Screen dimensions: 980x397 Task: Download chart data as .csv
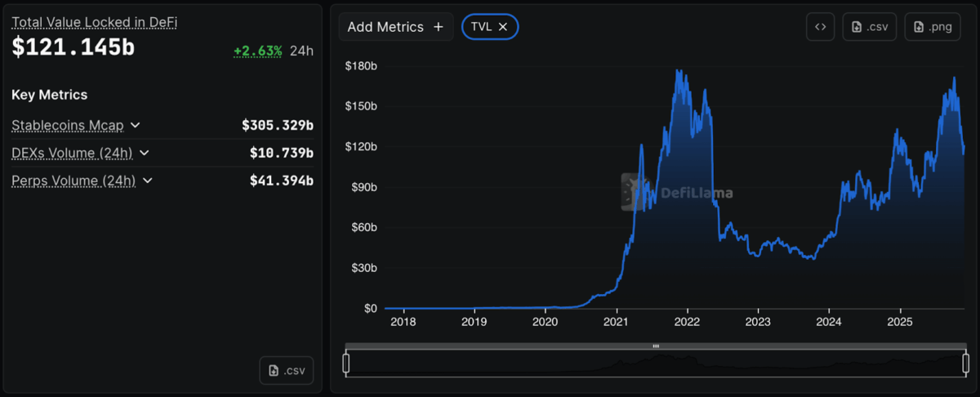(x=870, y=27)
